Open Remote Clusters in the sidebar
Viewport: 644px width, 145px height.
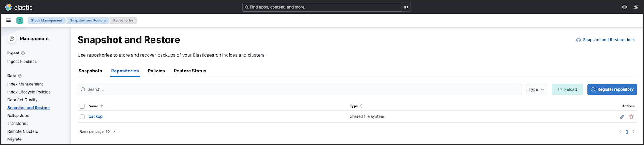[23, 131]
